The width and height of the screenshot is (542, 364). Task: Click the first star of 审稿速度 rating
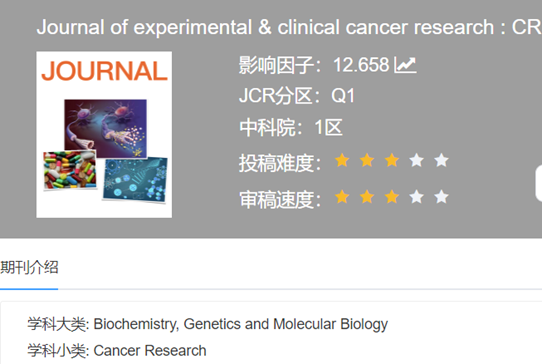[x=342, y=197]
